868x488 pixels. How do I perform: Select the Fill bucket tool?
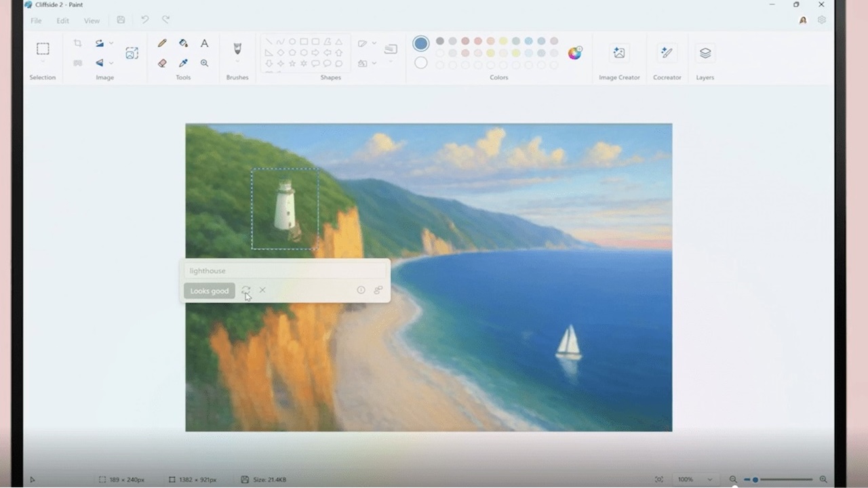(x=183, y=43)
